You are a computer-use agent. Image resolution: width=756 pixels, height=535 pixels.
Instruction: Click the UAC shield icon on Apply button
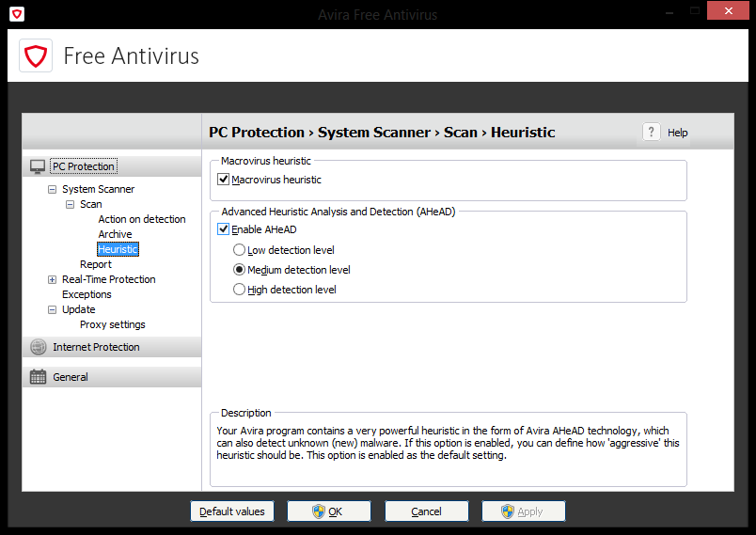point(508,511)
